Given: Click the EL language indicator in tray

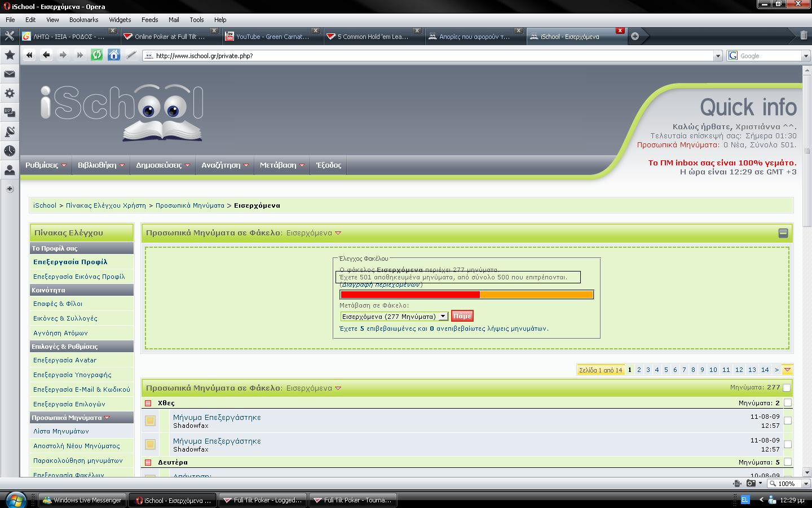Looking at the screenshot, I should [x=745, y=500].
